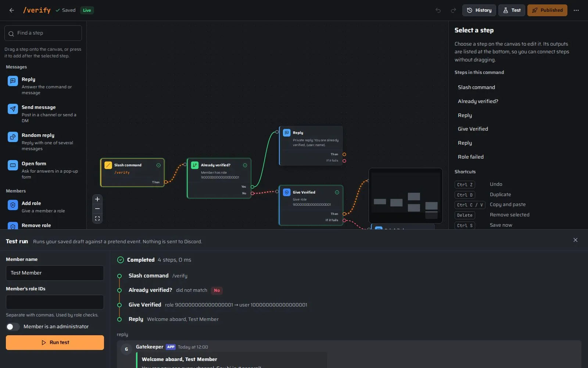Close the Test run panel
Image resolution: width=588 pixels, height=368 pixels.
click(x=576, y=240)
